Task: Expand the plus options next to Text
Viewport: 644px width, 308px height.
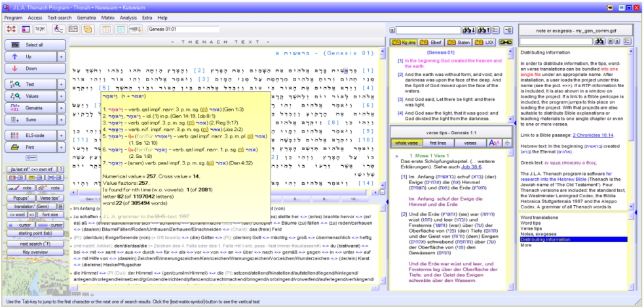Action: click(62, 84)
